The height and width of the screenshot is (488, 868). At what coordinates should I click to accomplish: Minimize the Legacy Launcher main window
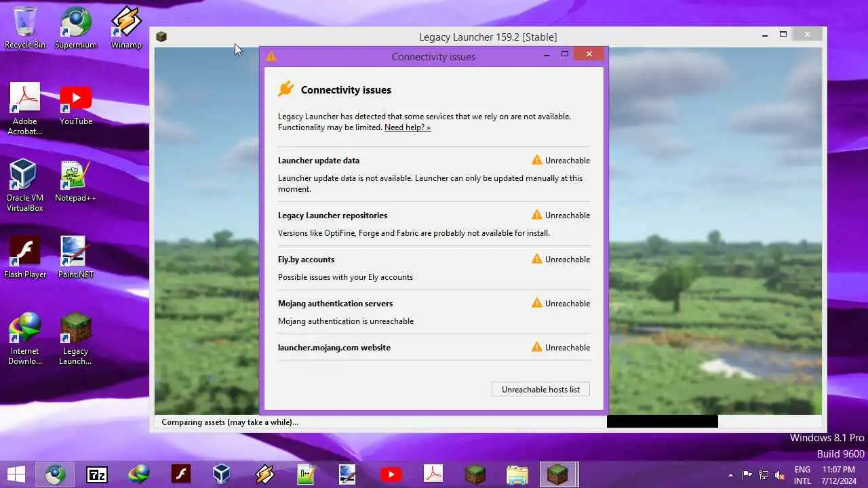(765, 35)
